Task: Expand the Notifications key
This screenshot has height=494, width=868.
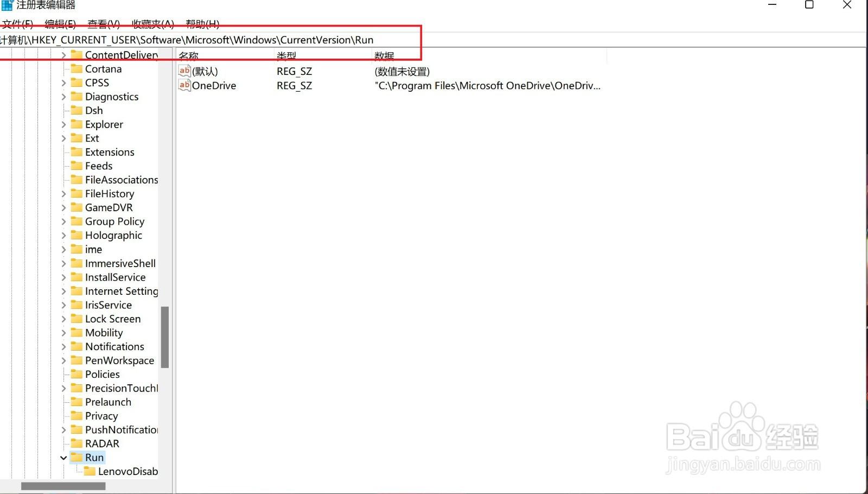Action: pos(63,346)
